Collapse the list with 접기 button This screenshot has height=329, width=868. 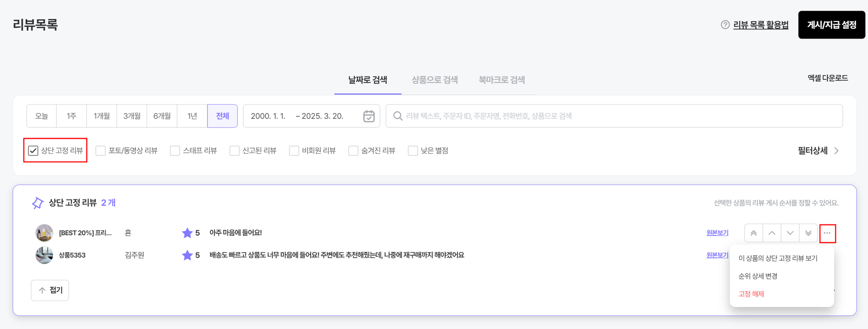pyautogui.click(x=50, y=290)
